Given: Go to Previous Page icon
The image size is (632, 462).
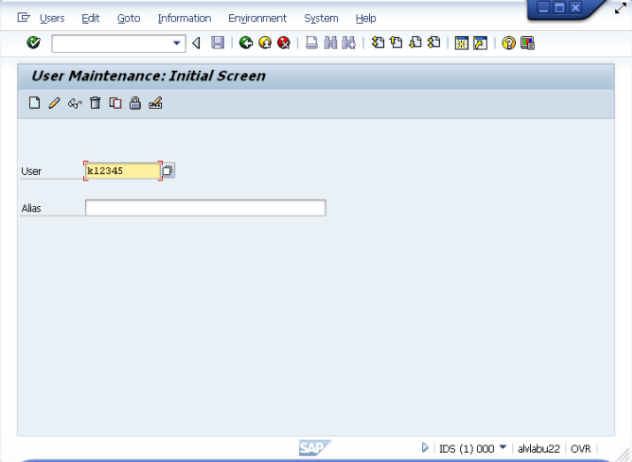Looking at the screenshot, I should tap(396, 42).
